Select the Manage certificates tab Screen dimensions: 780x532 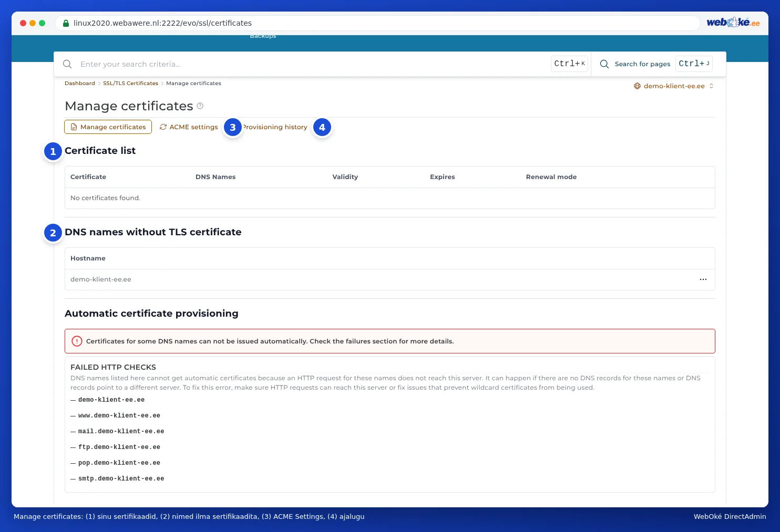(108, 127)
